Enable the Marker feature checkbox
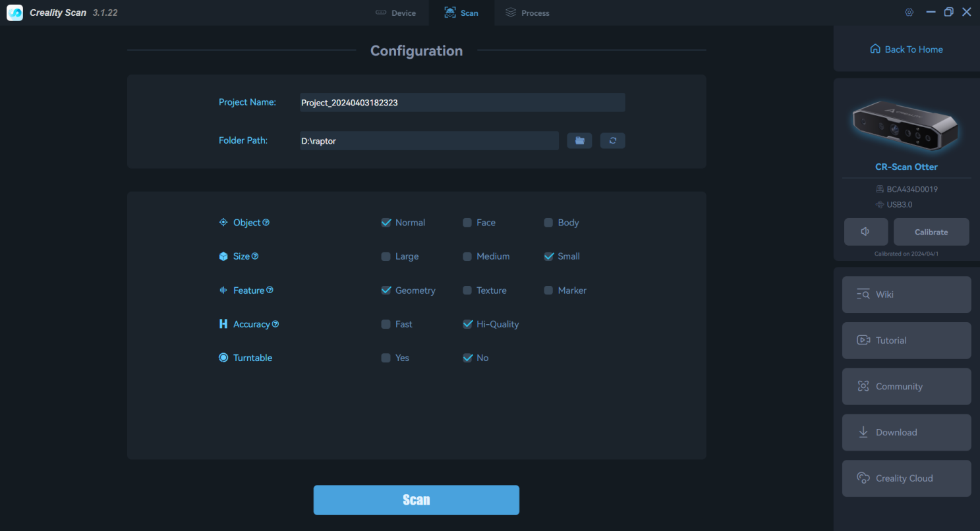 548,290
